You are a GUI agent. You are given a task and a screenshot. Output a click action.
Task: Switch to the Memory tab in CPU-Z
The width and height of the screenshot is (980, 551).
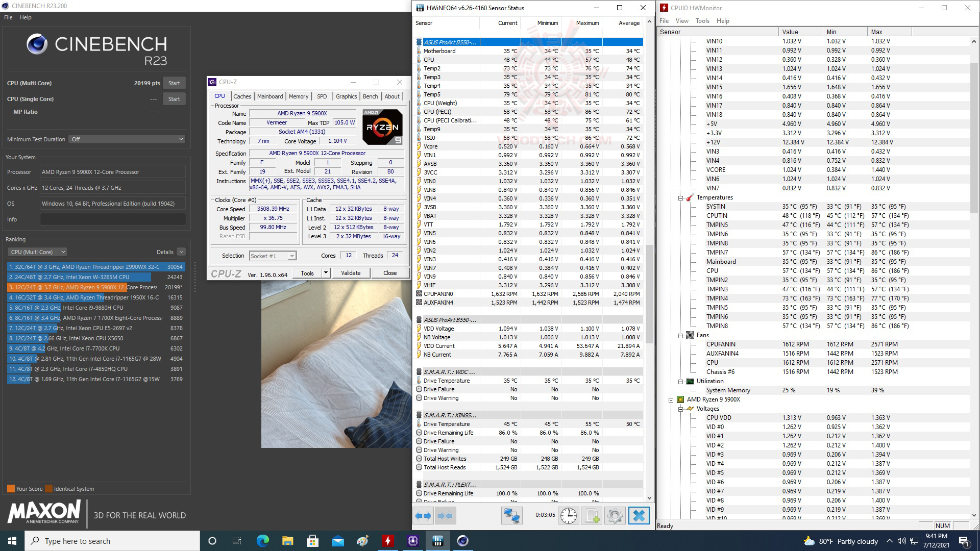tap(299, 96)
